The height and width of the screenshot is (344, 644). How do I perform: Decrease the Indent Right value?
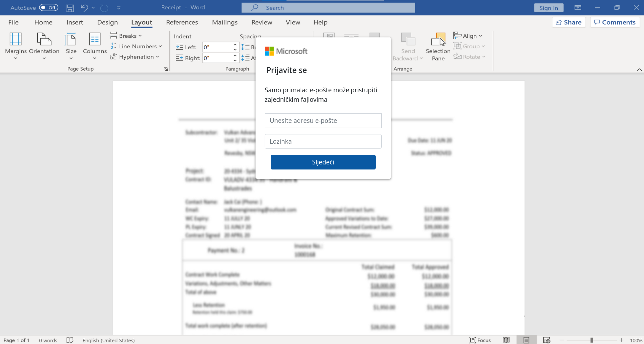pos(235,60)
